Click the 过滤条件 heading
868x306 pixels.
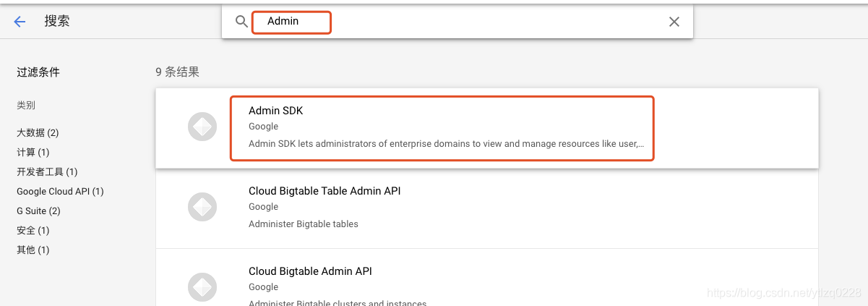pos(38,72)
